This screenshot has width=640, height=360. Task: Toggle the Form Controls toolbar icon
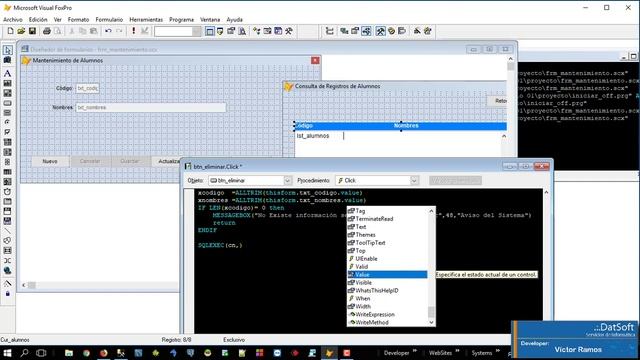coord(380,31)
